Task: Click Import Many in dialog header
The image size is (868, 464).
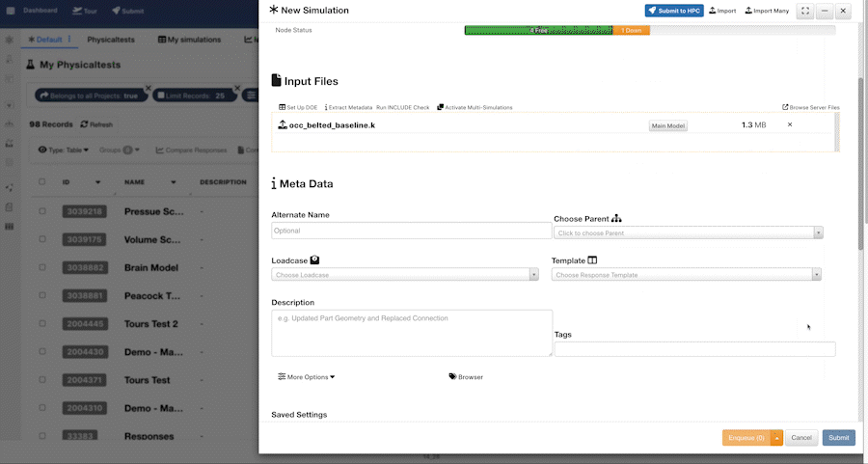Action: [767, 11]
